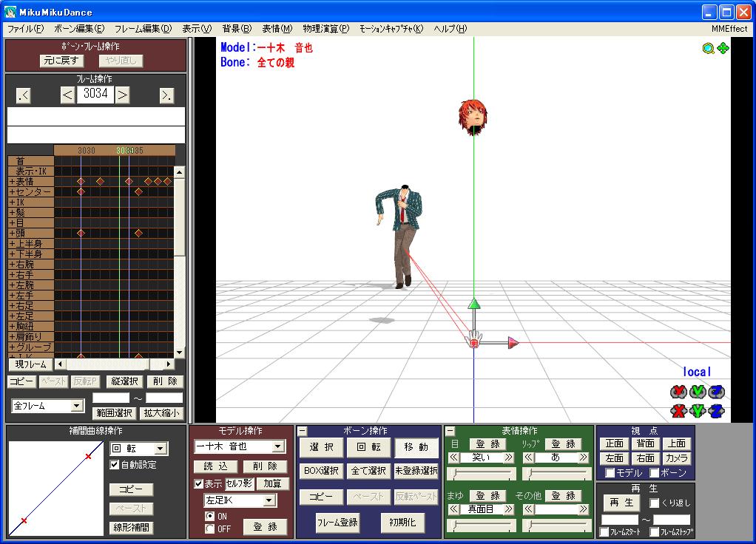Open the 物理演算(P) menu
The height and width of the screenshot is (544, 756).
coord(326,28)
